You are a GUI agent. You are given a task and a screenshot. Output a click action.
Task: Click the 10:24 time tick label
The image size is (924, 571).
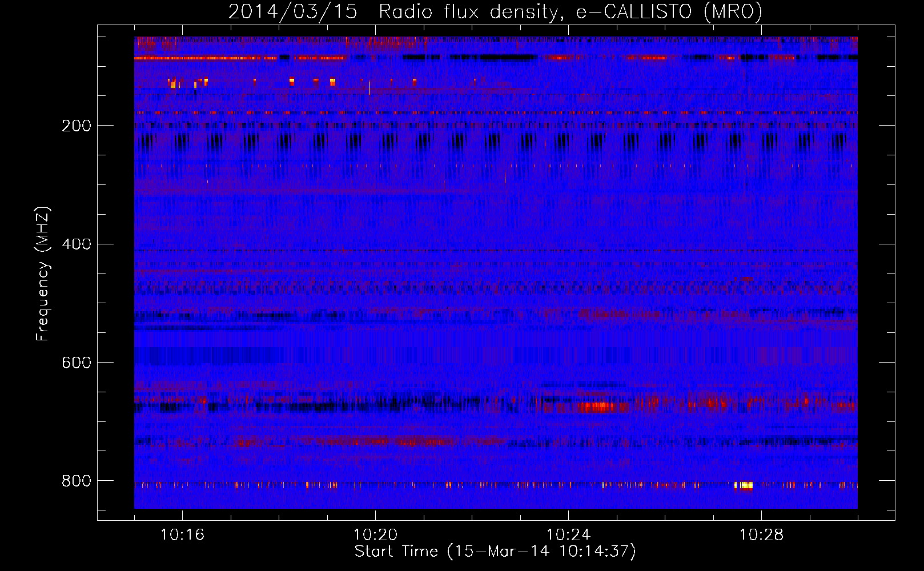568,534
